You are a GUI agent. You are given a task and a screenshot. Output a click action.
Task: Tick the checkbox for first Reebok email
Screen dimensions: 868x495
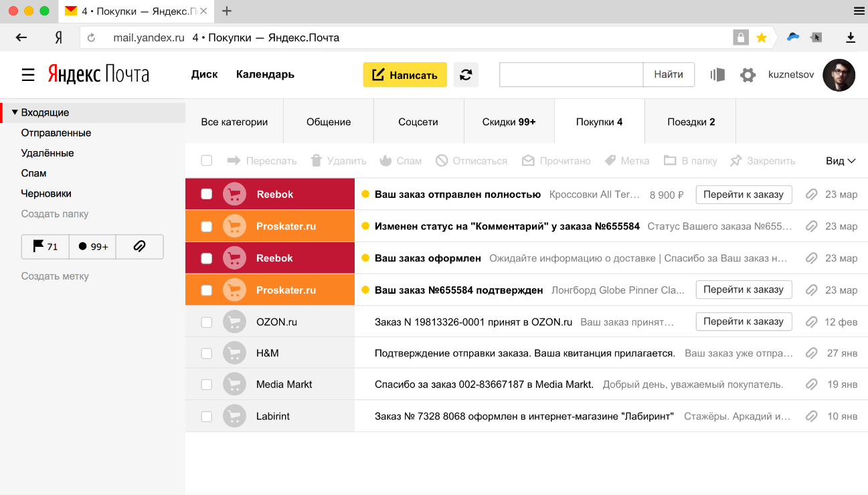pos(207,194)
